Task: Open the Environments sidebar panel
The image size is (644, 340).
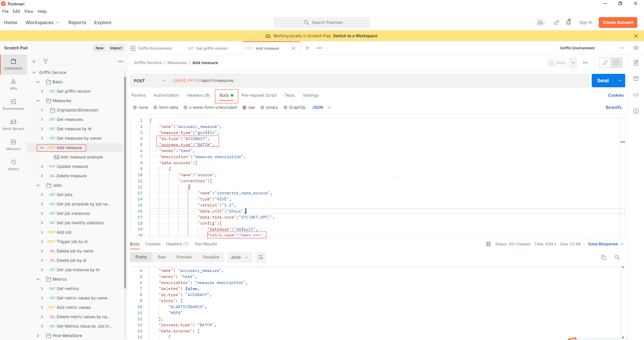Action: (13, 104)
